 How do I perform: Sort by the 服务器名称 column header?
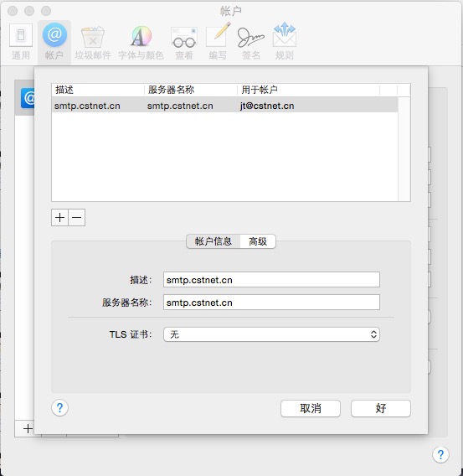pos(190,90)
